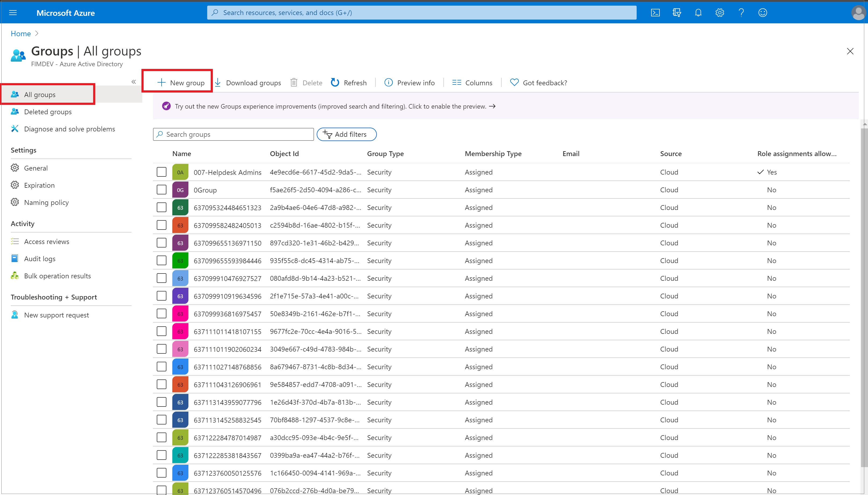Check the 637111011418107155 row checkbox

click(x=162, y=331)
